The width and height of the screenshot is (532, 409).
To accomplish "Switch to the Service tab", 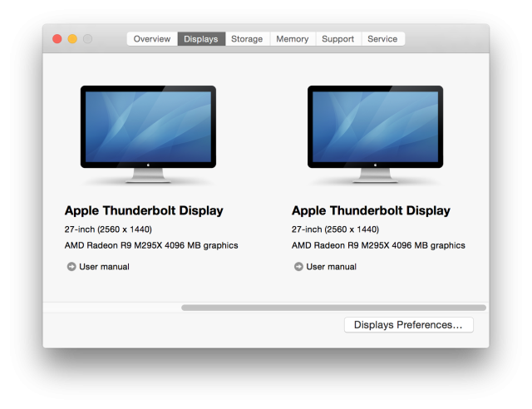I will pyautogui.click(x=382, y=39).
